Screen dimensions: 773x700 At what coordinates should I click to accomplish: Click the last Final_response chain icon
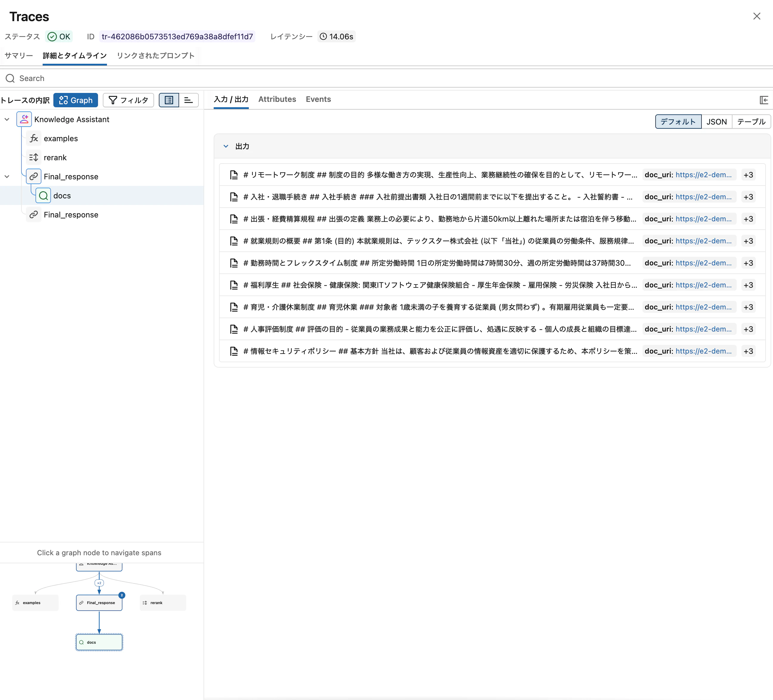tap(34, 215)
